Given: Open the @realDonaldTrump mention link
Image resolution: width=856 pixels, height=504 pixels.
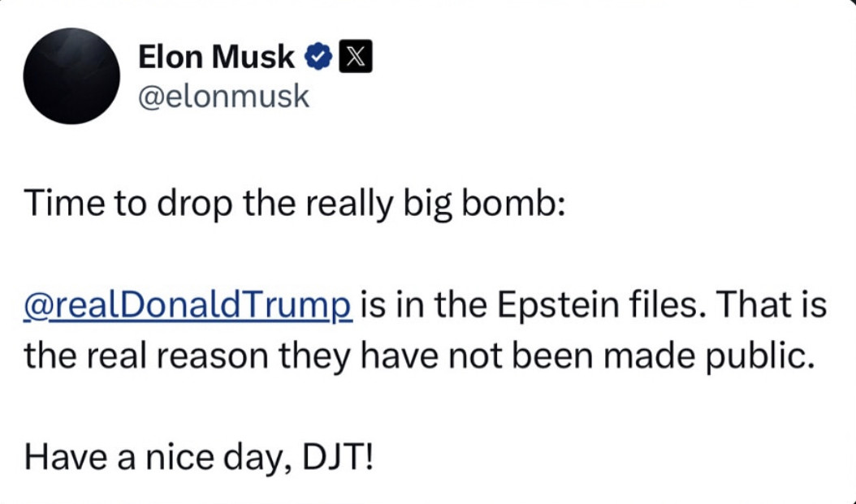Looking at the screenshot, I should click(188, 308).
